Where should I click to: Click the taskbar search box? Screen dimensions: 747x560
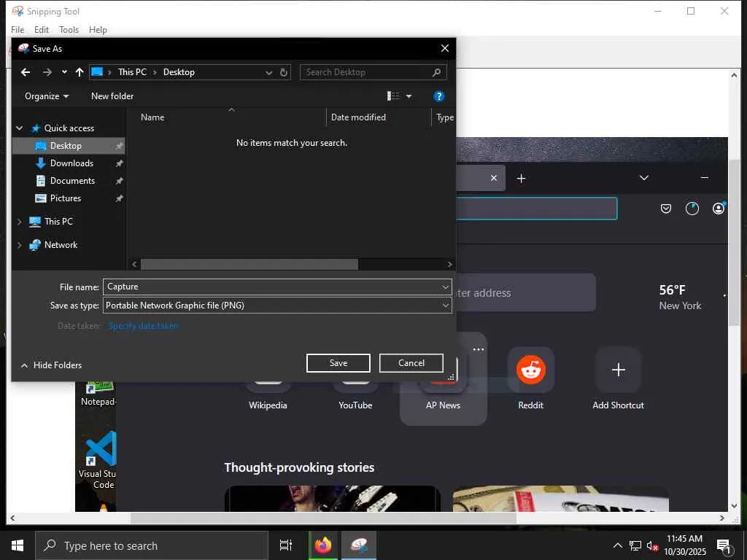tap(152, 545)
